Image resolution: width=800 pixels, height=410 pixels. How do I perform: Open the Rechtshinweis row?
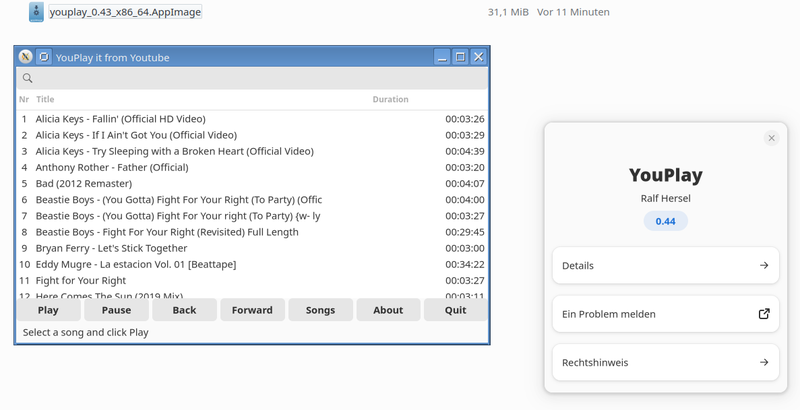tap(665, 362)
